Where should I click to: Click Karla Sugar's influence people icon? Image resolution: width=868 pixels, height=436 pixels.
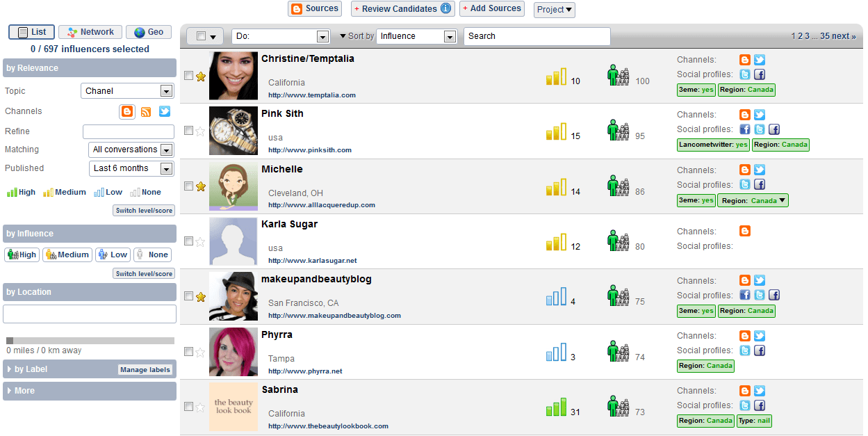[619, 241]
